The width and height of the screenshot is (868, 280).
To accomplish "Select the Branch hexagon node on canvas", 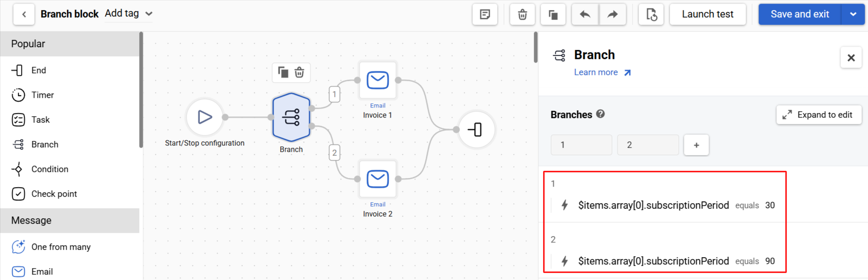I will tap(291, 117).
